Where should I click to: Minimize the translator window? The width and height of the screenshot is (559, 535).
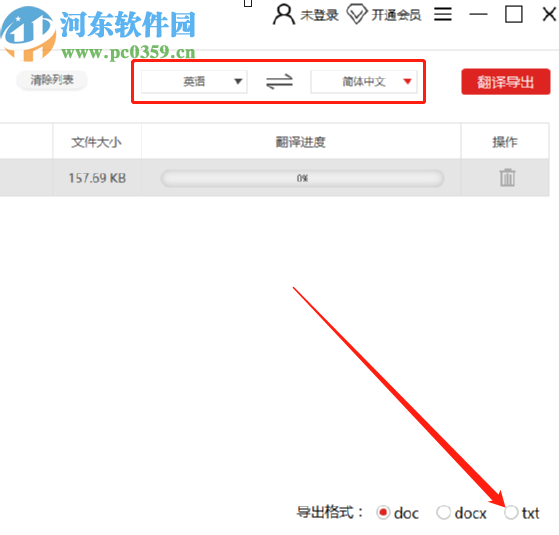(x=478, y=14)
